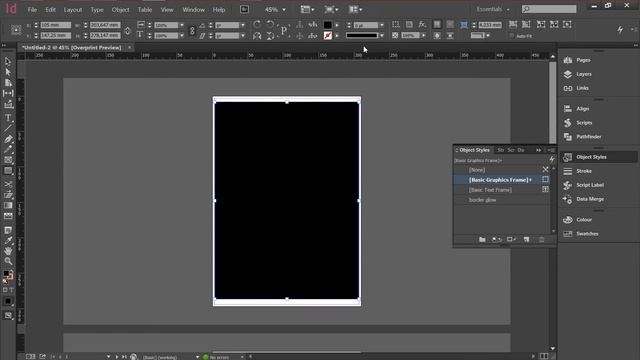Select the Type tool
This screenshot has width=640, height=360.
tap(8, 118)
